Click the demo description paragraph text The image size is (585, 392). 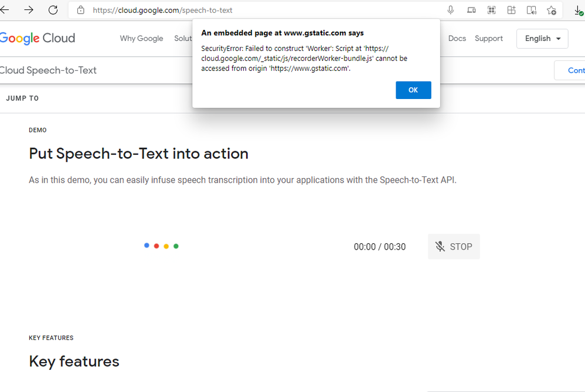(243, 180)
